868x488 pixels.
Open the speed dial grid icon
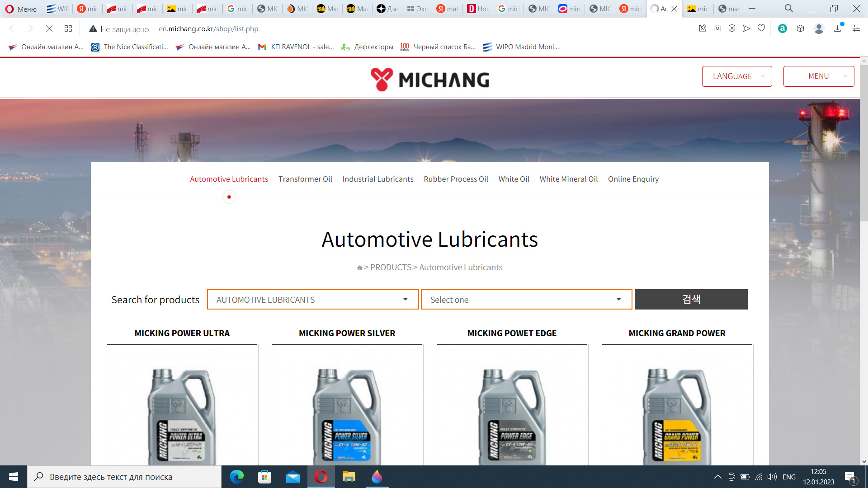68,28
